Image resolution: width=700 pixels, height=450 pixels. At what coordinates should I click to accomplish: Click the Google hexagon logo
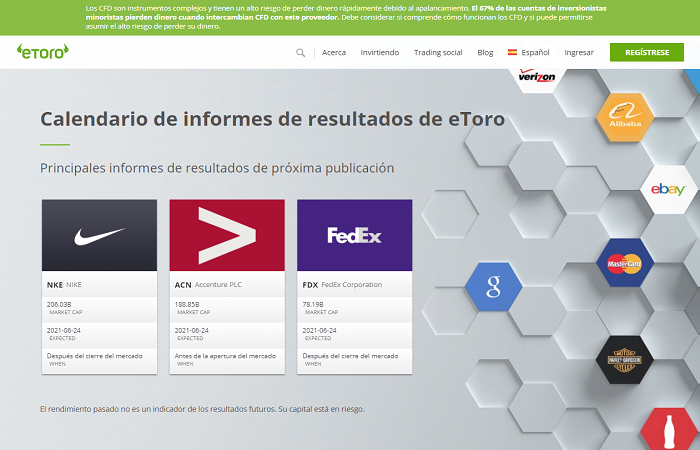pyautogui.click(x=493, y=287)
